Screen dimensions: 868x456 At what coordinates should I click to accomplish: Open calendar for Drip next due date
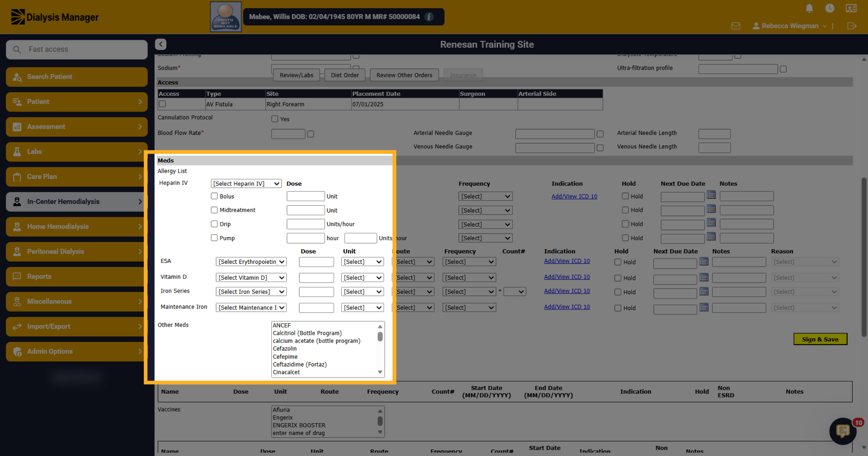(711, 223)
